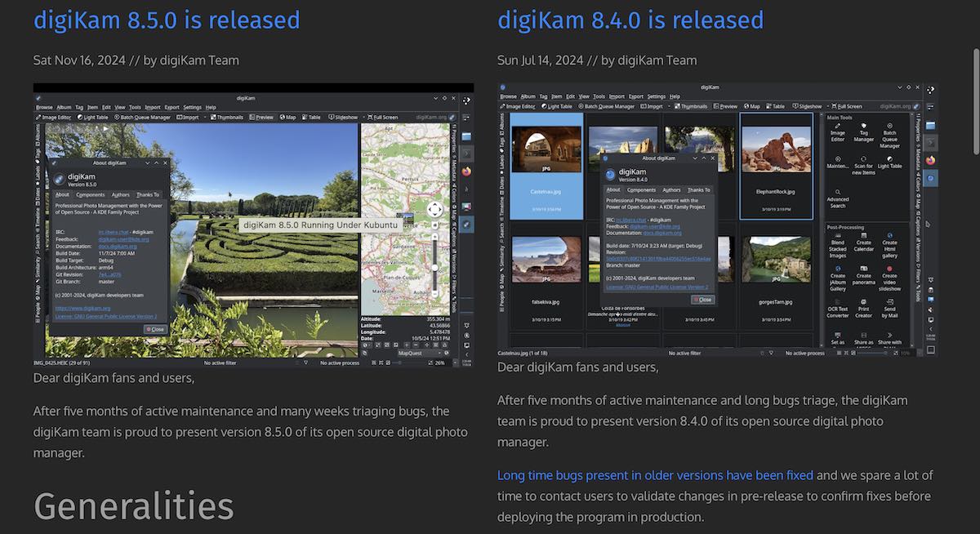Click map navigation compass in 8.5.0 screenshot
980x534 pixels.
(x=434, y=210)
